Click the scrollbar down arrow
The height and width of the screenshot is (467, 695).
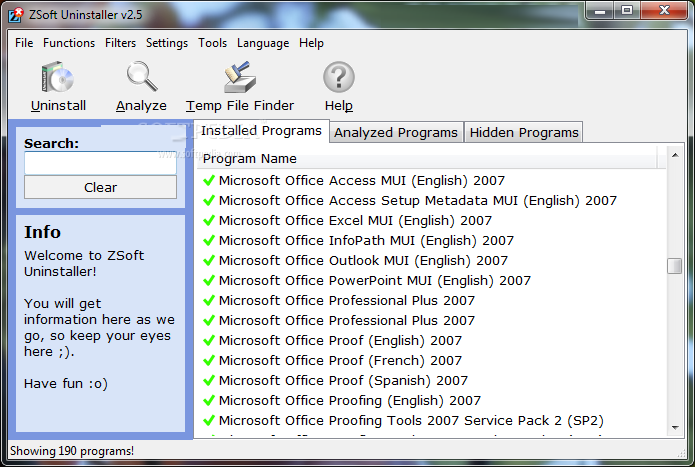point(675,428)
